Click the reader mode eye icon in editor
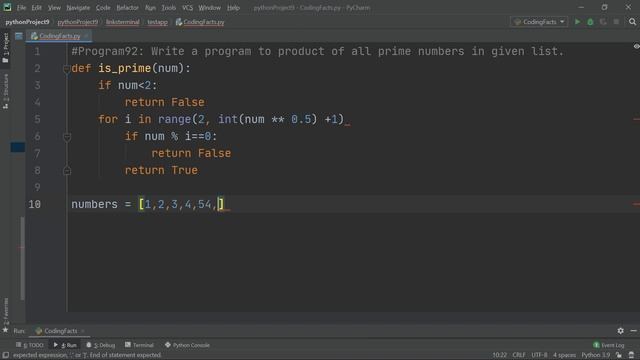The height and width of the screenshot is (360, 640). [636, 47]
